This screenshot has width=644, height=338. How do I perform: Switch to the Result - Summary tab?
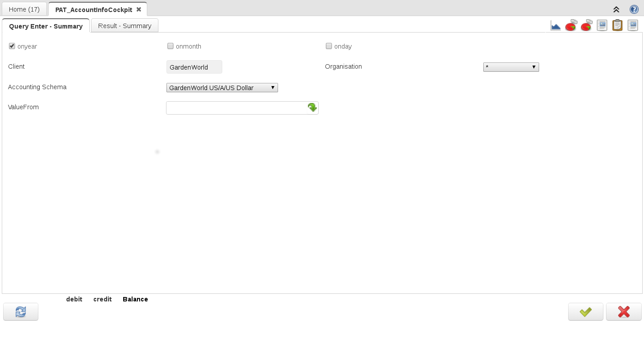(x=125, y=26)
